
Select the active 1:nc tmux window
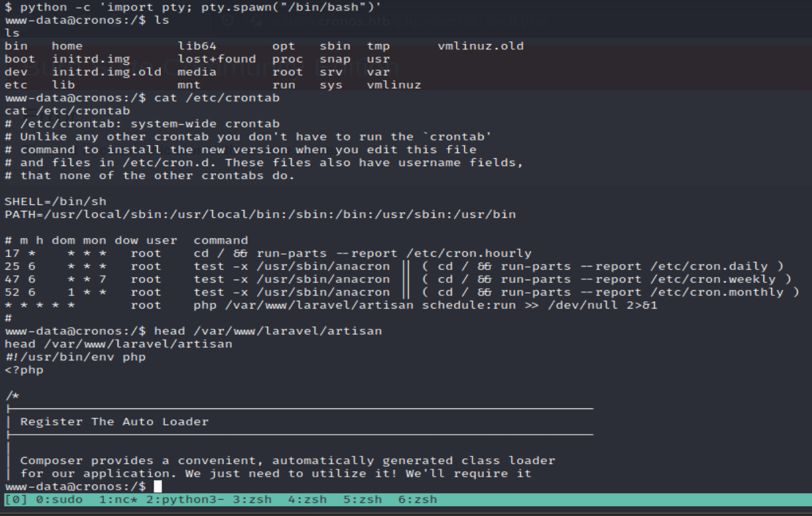tap(117, 500)
